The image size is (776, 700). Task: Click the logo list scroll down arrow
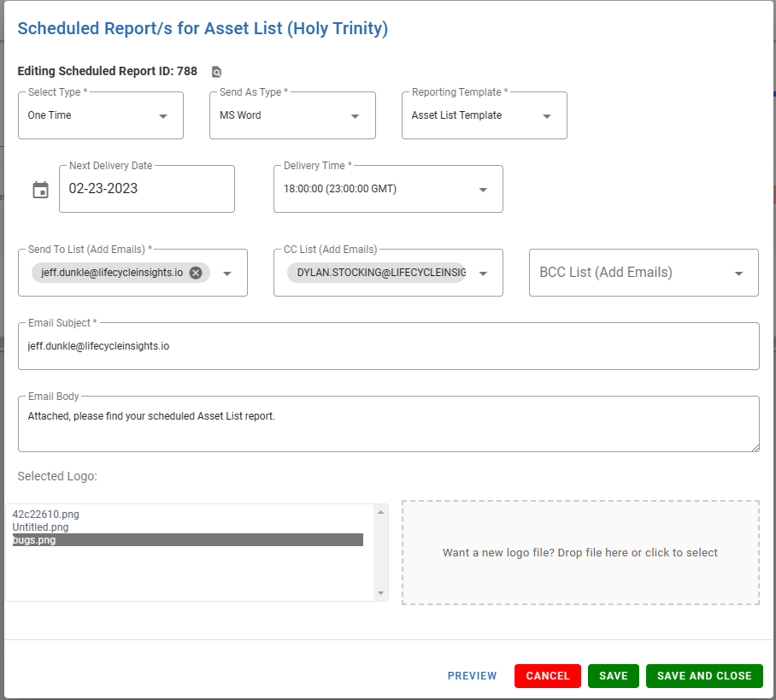click(380, 593)
